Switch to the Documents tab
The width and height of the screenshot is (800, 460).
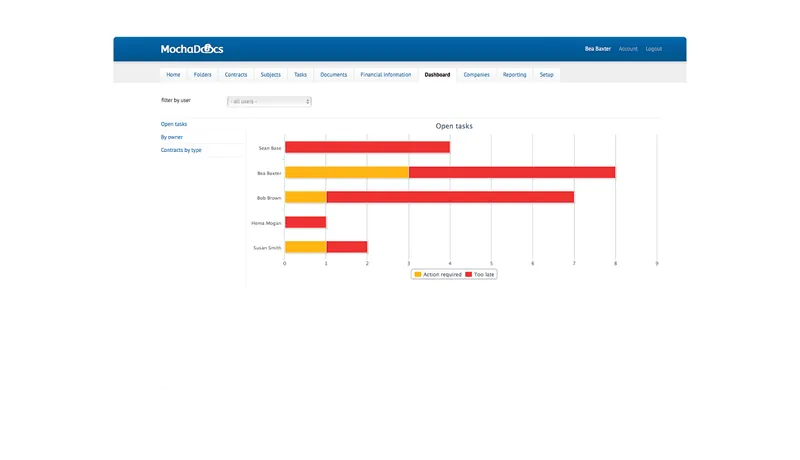tap(334, 74)
